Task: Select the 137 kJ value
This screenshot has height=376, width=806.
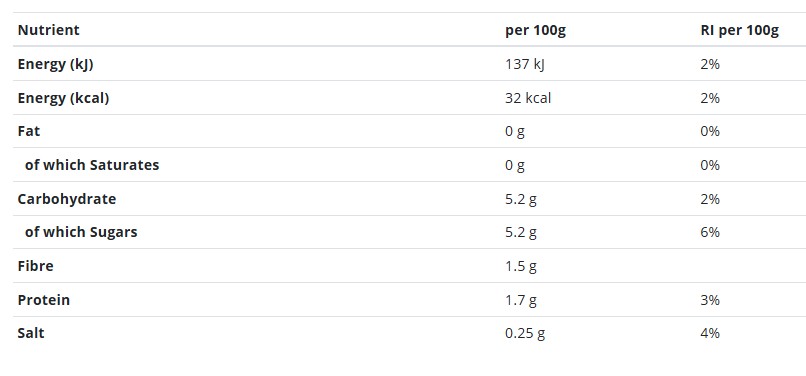Action: tap(524, 64)
